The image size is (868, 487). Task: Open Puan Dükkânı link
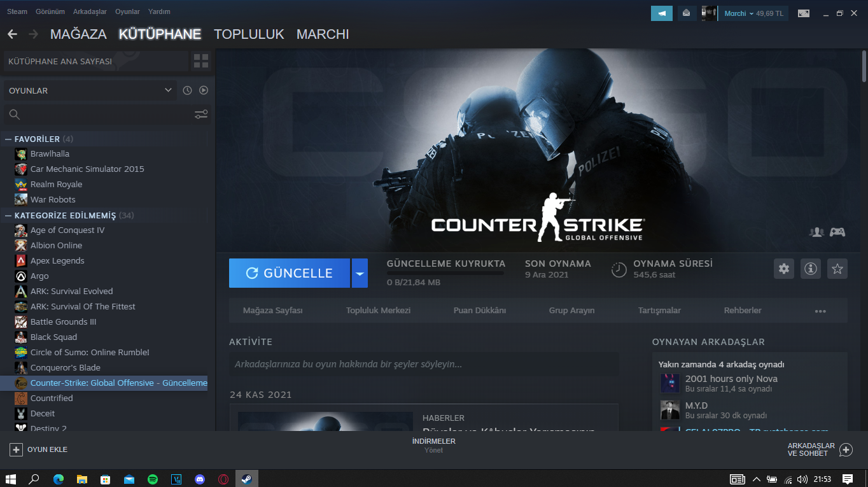pos(480,311)
